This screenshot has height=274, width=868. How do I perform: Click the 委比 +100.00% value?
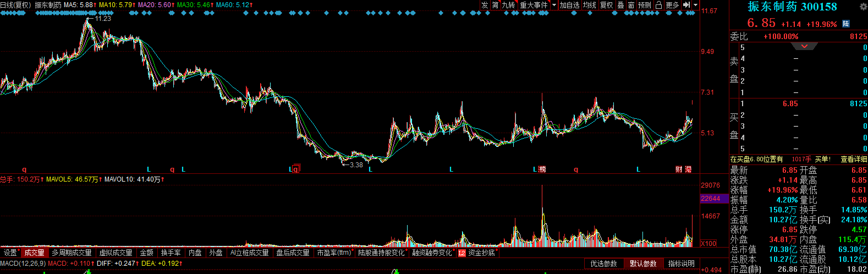[781, 36]
